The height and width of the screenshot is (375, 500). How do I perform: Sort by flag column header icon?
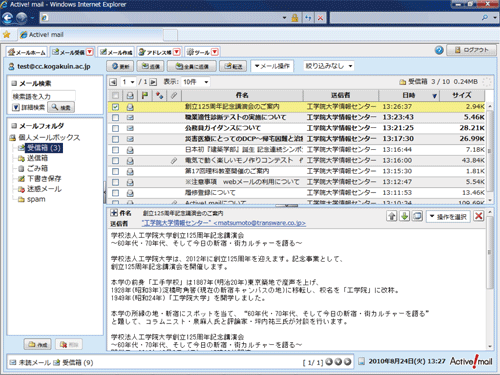pyautogui.click(x=145, y=95)
